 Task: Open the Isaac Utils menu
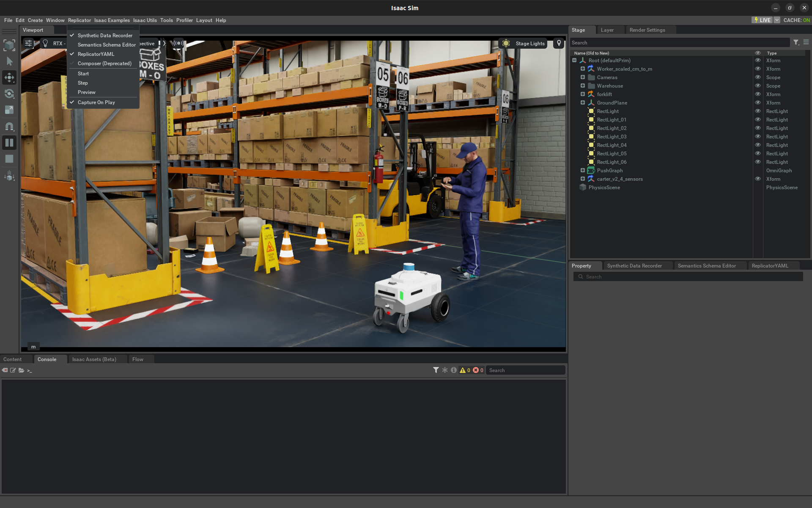(x=145, y=20)
